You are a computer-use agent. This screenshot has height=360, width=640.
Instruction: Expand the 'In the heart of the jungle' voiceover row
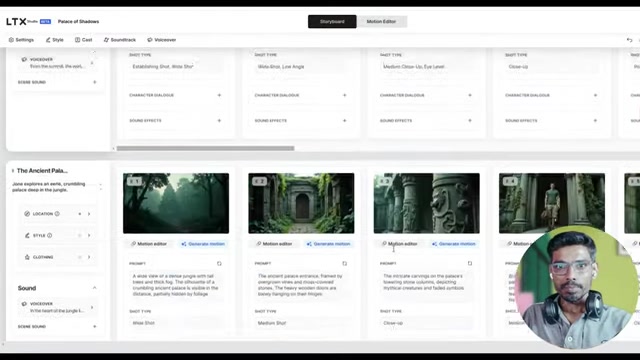(92, 307)
